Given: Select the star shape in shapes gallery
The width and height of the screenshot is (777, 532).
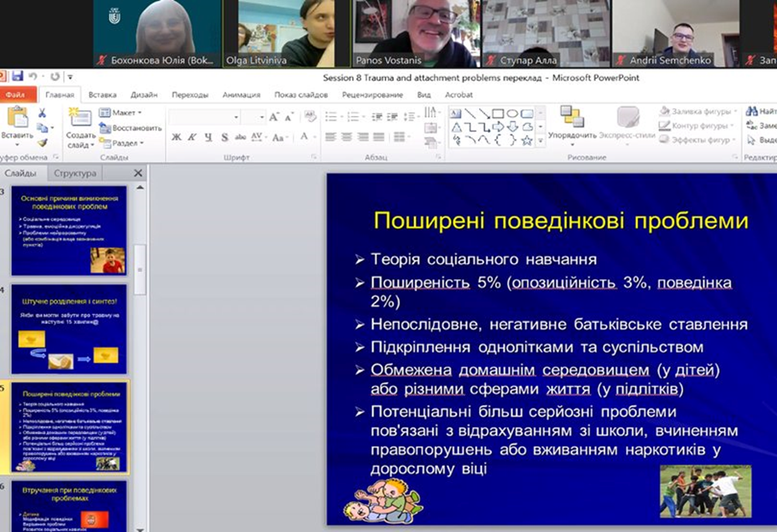Looking at the screenshot, I should click(526, 141).
